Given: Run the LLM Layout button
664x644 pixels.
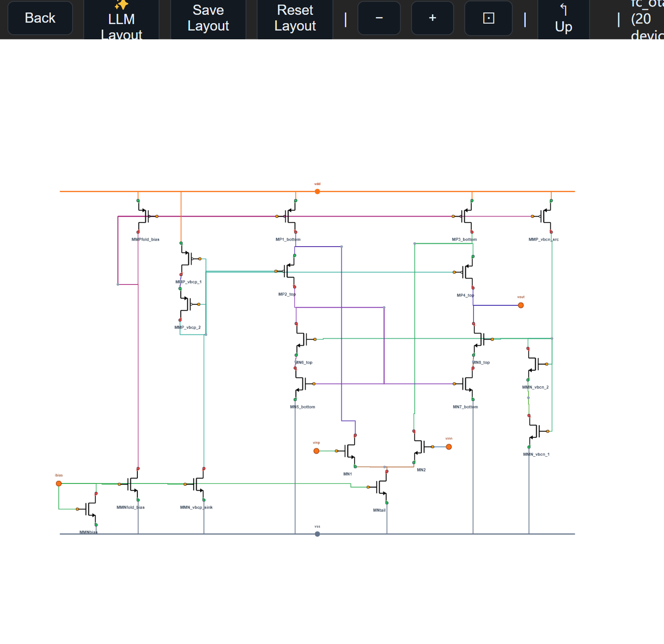Looking at the screenshot, I should (x=122, y=19).
